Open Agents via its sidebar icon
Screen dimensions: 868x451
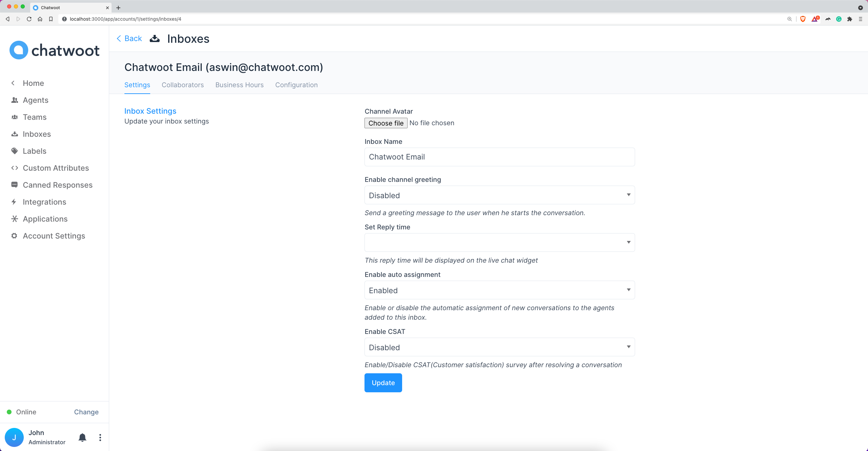pyautogui.click(x=15, y=100)
